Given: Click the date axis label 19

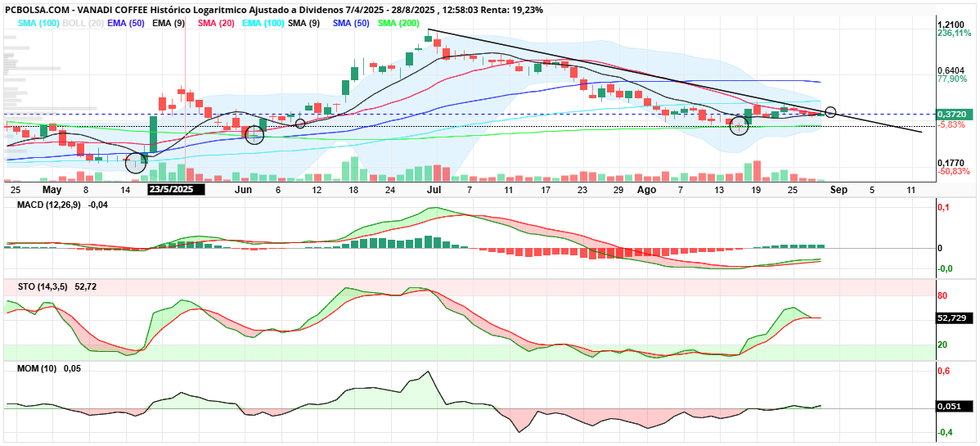Looking at the screenshot, I should coord(757,189).
